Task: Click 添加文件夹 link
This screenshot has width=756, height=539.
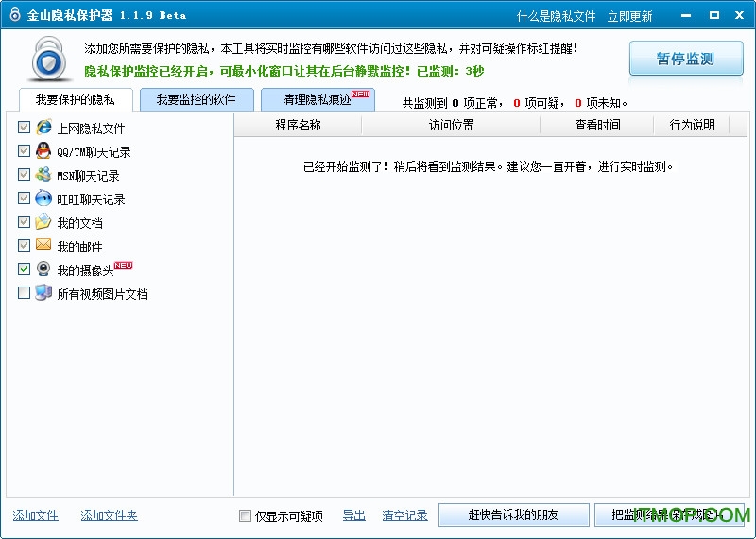Action: 109,515
